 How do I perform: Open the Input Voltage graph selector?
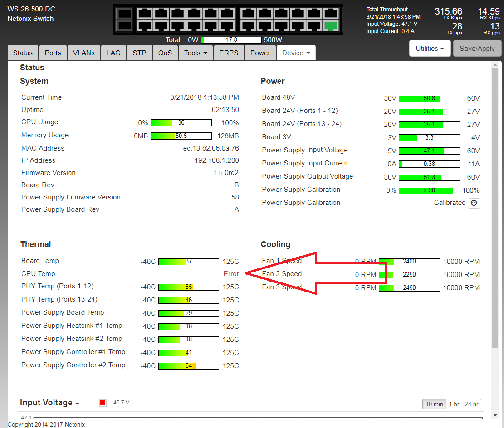coord(50,403)
